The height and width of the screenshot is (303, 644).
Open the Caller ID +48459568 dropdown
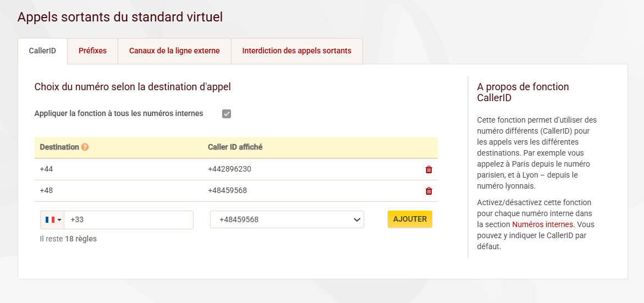click(x=287, y=219)
